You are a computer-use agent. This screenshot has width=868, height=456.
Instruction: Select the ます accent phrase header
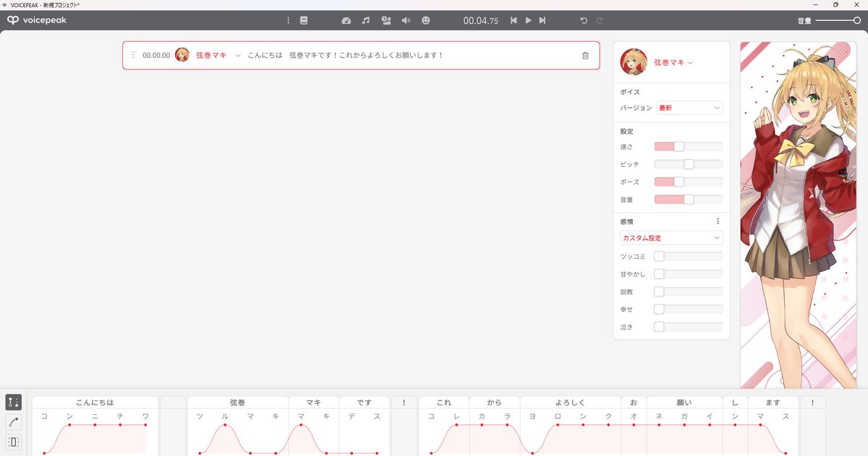click(773, 403)
